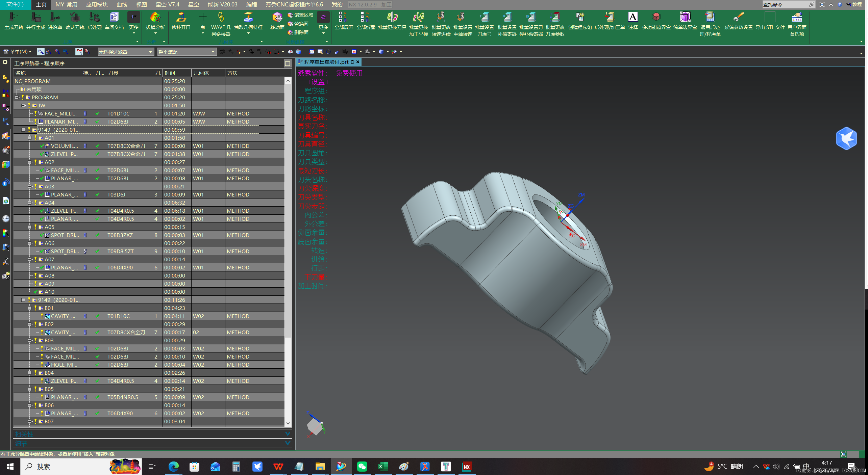Screen dimensions: 868x475
Task: Switch to the 曲线 ribbon tab
Action: click(122, 4)
